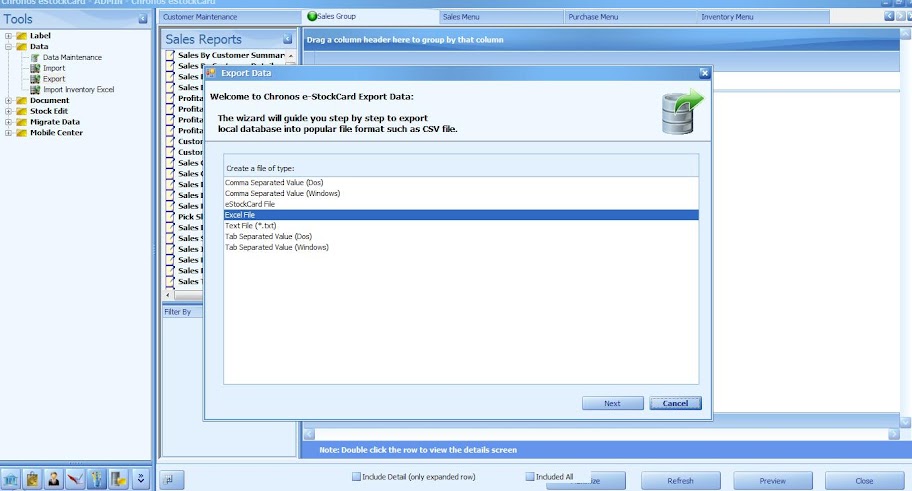This screenshot has width=912, height=491.
Task: Switch to Purchase Menu tab
Action: [630, 17]
